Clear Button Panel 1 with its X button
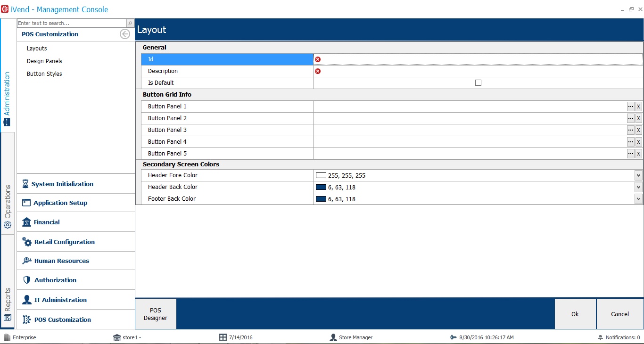Image resolution: width=644 pixels, height=344 pixels. coord(639,106)
